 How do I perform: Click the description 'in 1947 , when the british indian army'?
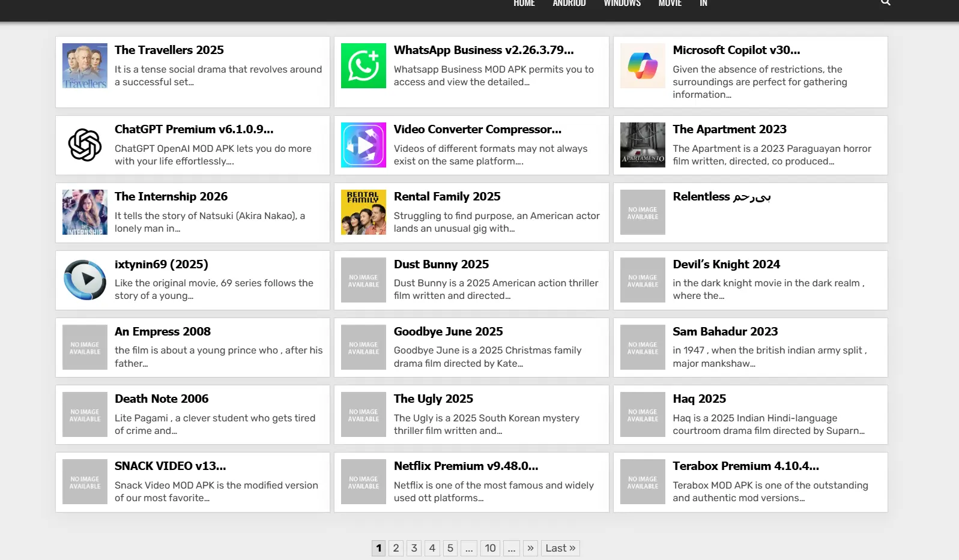769,357
